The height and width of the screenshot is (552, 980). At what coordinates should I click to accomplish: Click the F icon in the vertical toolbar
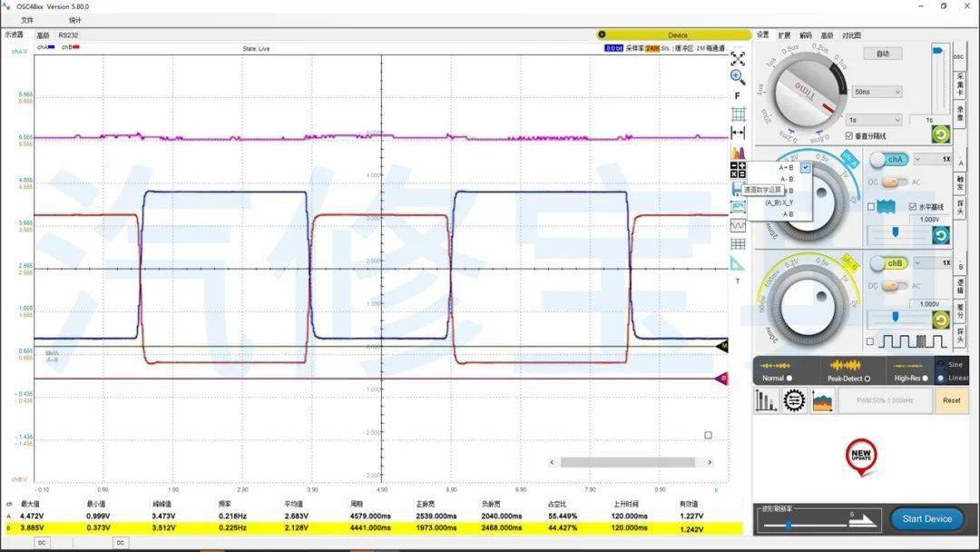[x=738, y=95]
